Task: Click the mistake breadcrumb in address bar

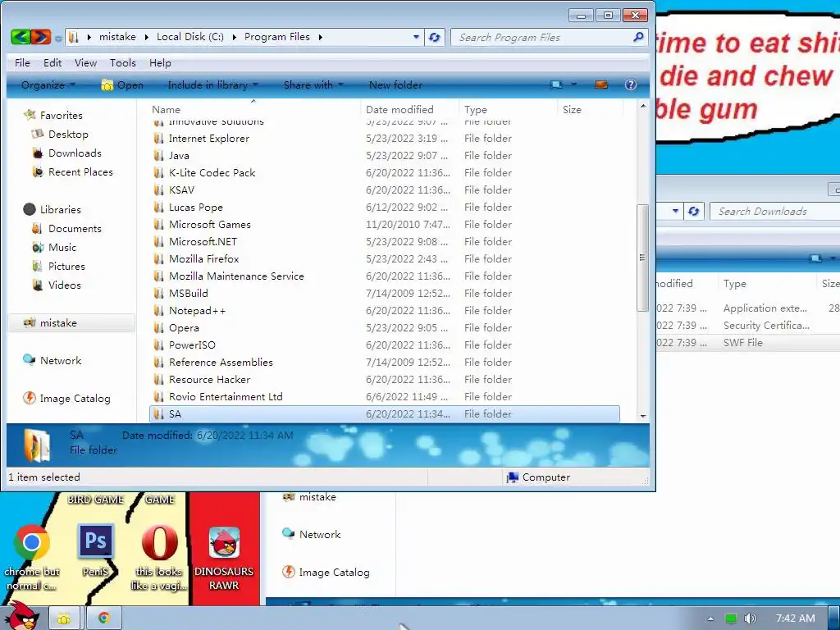Action: tap(117, 37)
